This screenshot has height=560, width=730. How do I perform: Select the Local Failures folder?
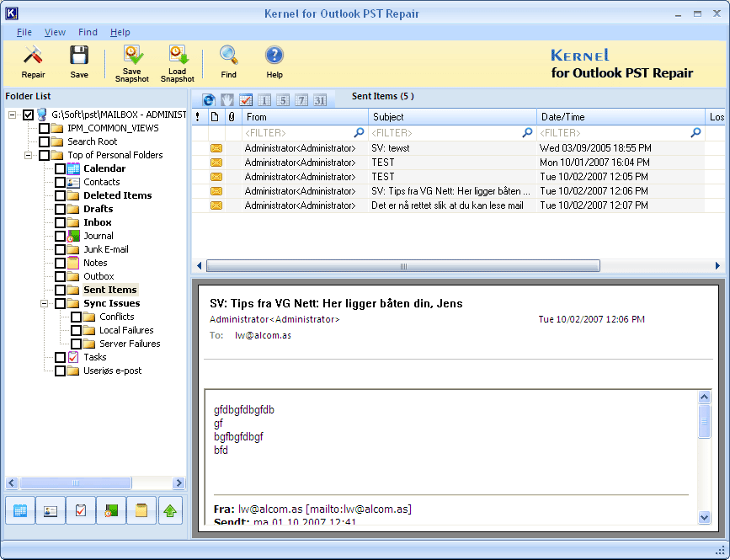coord(126,330)
